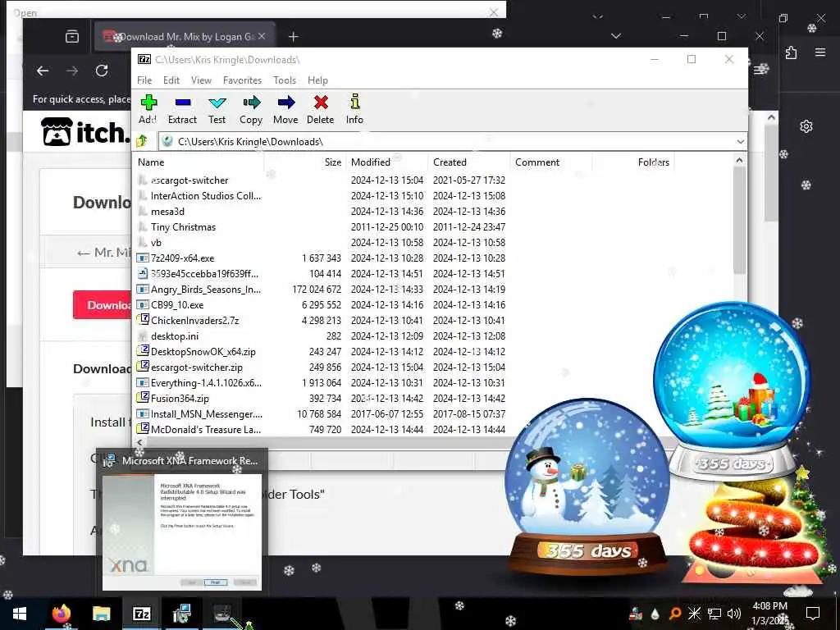Open the View menu

pos(202,80)
